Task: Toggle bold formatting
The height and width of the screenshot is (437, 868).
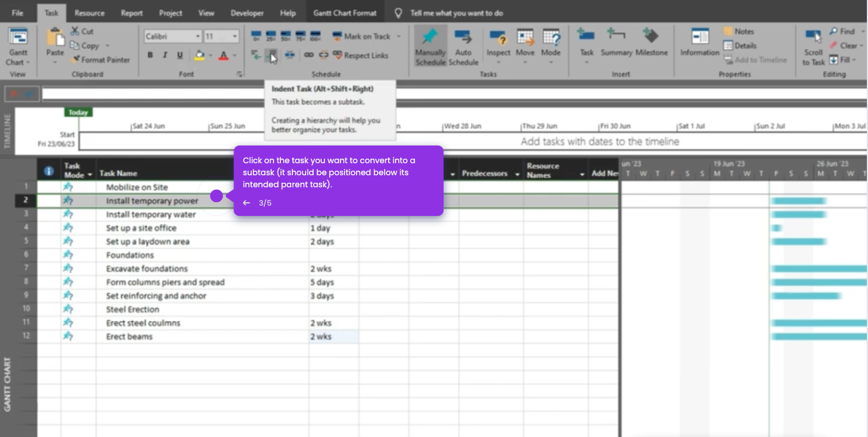Action: coord(150,55)
